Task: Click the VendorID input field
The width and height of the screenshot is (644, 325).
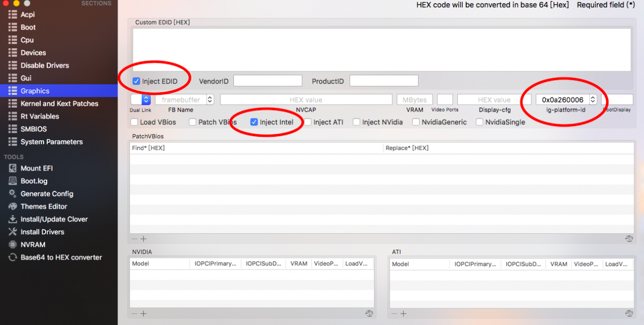Action: 268,81
